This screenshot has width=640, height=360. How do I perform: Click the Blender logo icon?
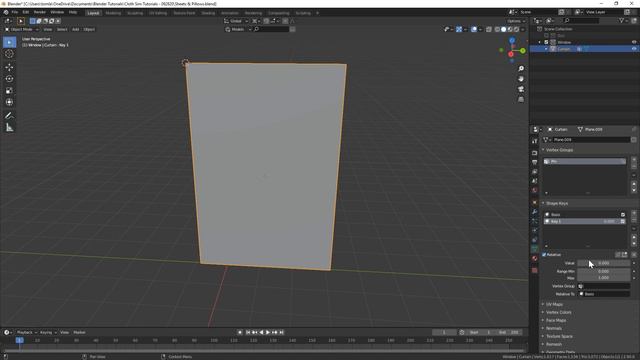6,12
